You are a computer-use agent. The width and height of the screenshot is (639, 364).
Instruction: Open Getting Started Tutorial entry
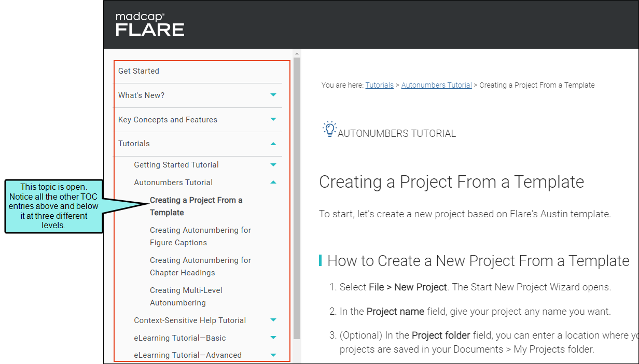point(176,165)
